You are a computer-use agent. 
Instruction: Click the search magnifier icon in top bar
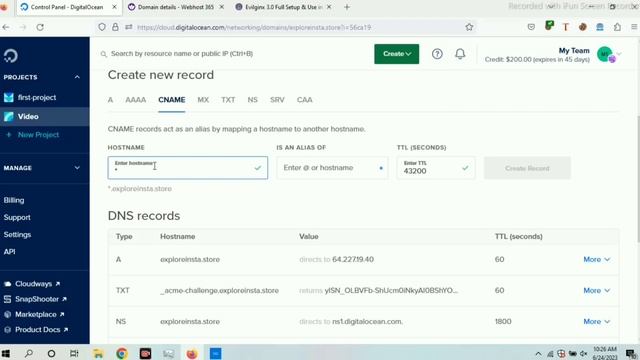coord(104,54)
